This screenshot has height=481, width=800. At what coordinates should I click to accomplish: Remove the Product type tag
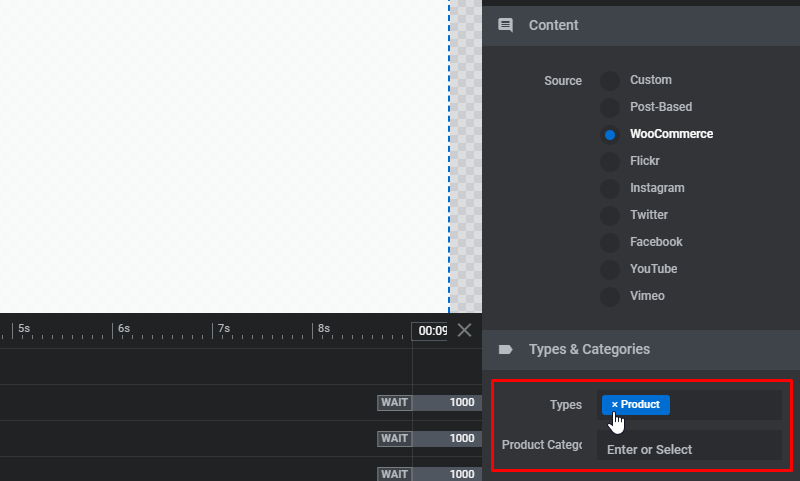point(614,404)
